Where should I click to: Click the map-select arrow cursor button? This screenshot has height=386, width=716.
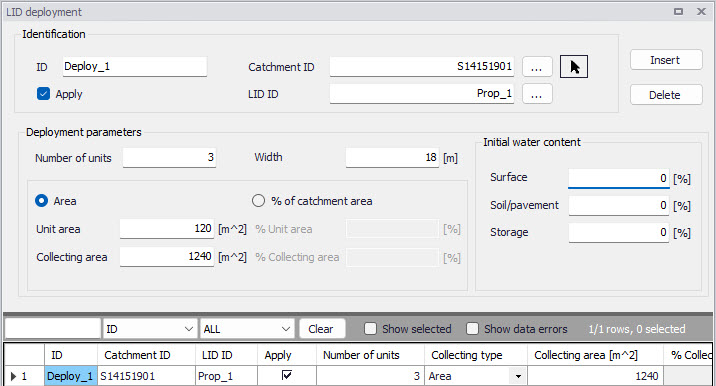coord(574,67)
